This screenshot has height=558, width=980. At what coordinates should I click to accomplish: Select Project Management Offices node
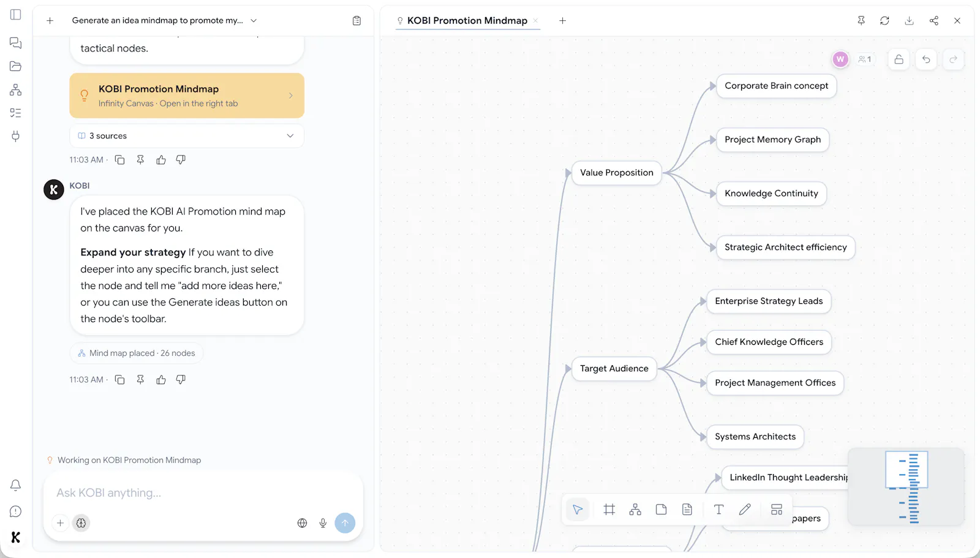click(x=775, y=383)
